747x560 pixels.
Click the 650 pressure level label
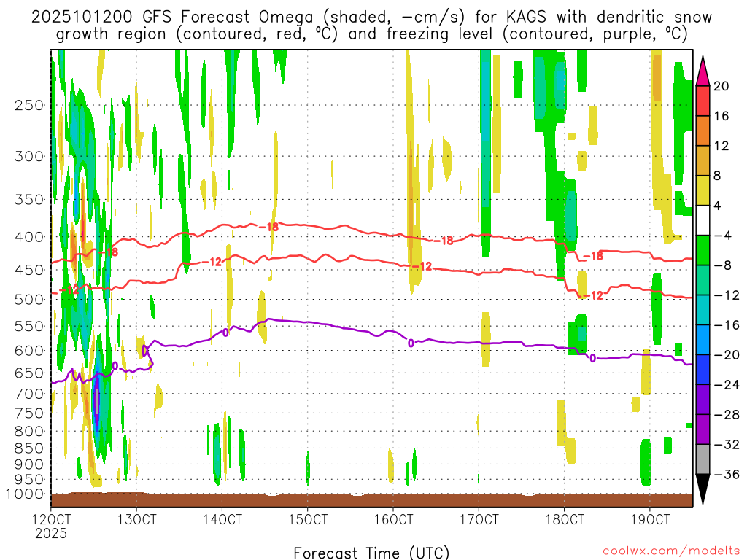click(29, 373)
